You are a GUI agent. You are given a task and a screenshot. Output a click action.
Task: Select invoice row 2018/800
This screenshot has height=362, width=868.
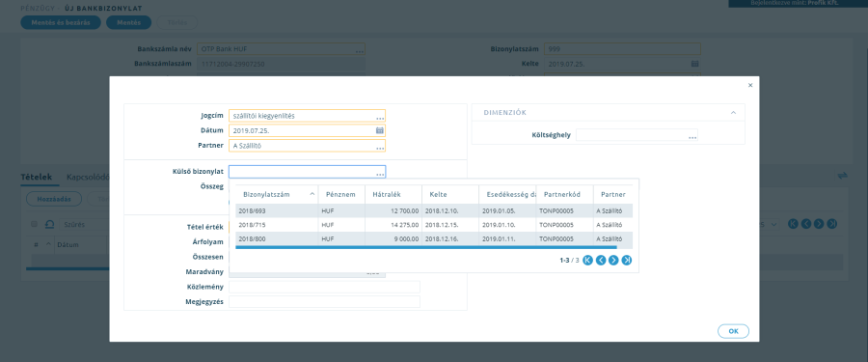point(434,239)
